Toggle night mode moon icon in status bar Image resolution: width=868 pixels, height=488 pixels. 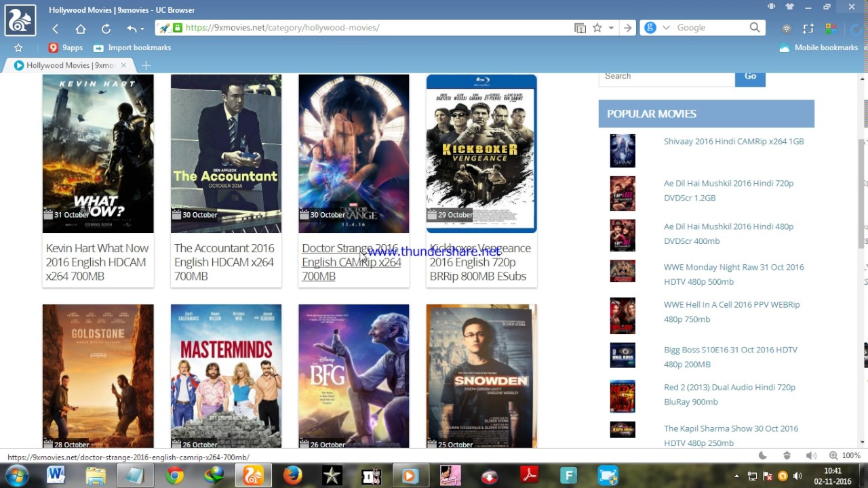click(x=763, y=456)
